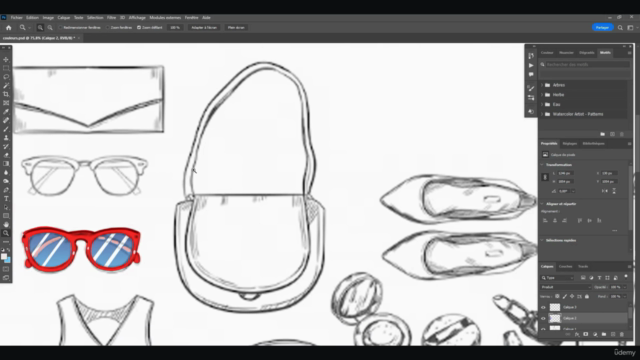640x360 pixels.
Task: Uncheck the Zoom défilant checkbox
Action: coord(139,28)
